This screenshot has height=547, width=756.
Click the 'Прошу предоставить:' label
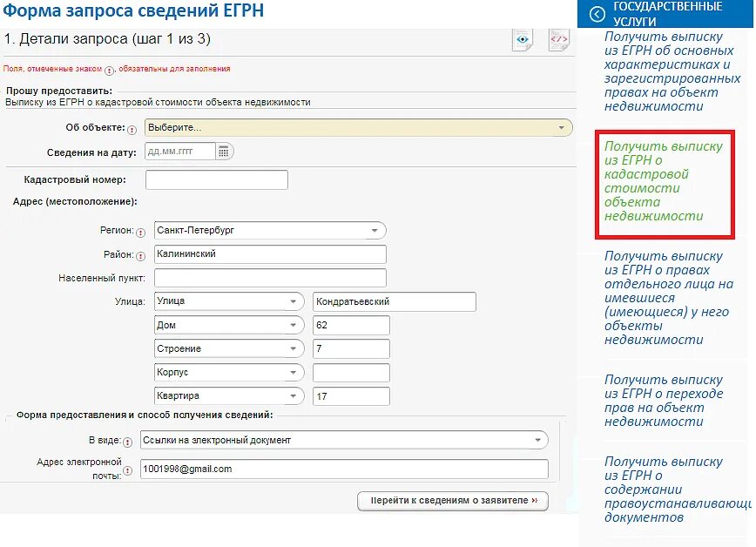59,91
